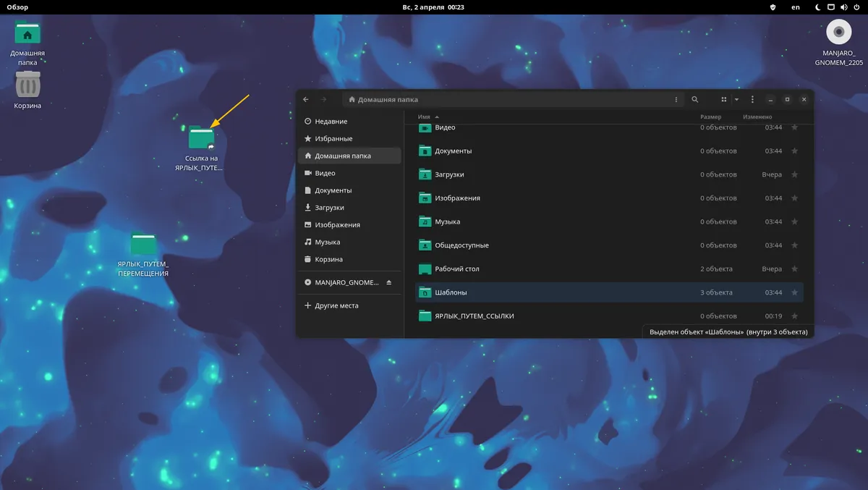Click '3 объекта' size of Шаблоны

(x=716, y=292)
